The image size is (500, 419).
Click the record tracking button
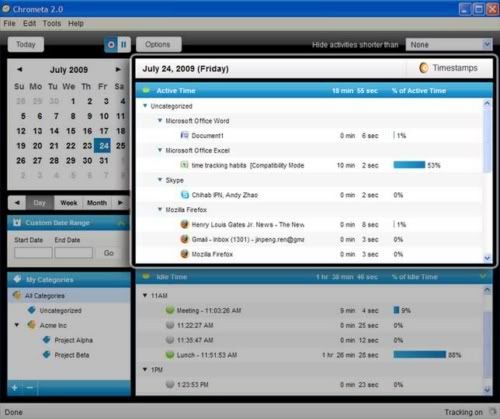coord(111,44)
